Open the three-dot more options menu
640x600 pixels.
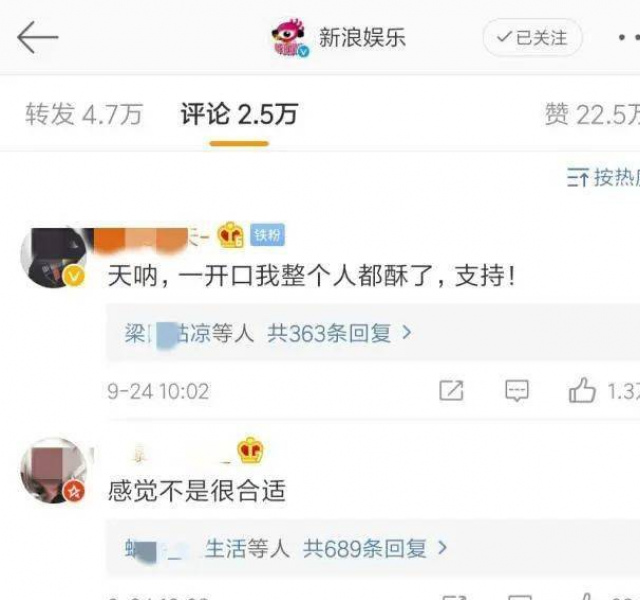pyautogui.click(x=629, y=38)
